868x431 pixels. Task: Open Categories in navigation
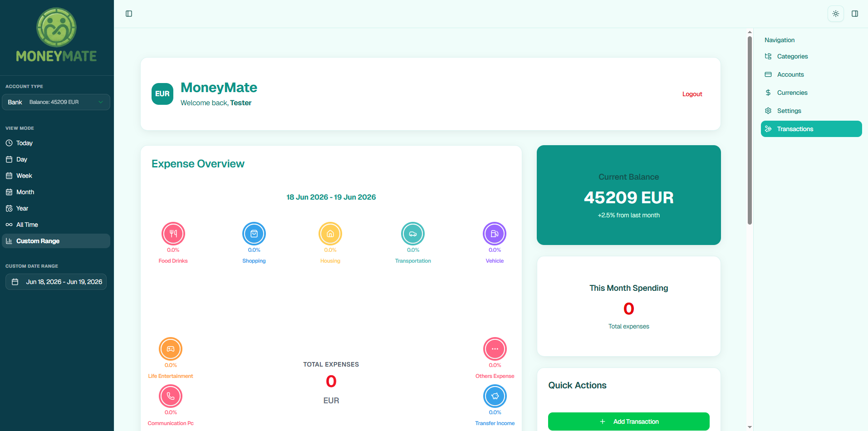coord(811,56)
